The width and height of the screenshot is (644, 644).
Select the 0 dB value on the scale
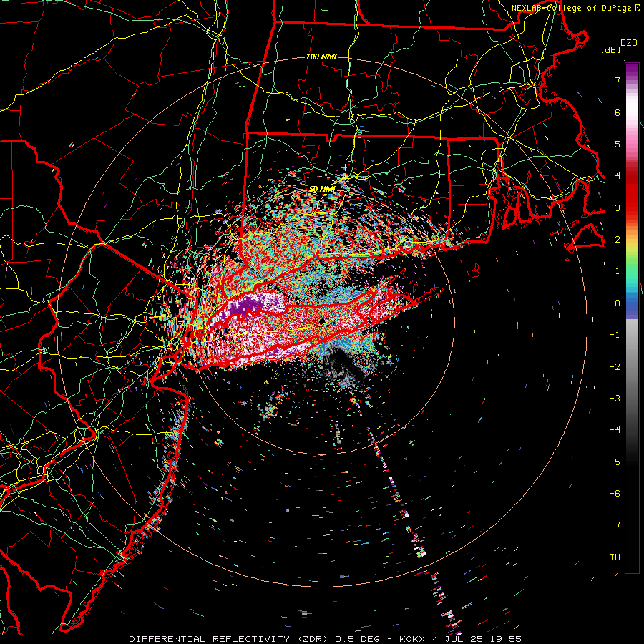[618, 303]
